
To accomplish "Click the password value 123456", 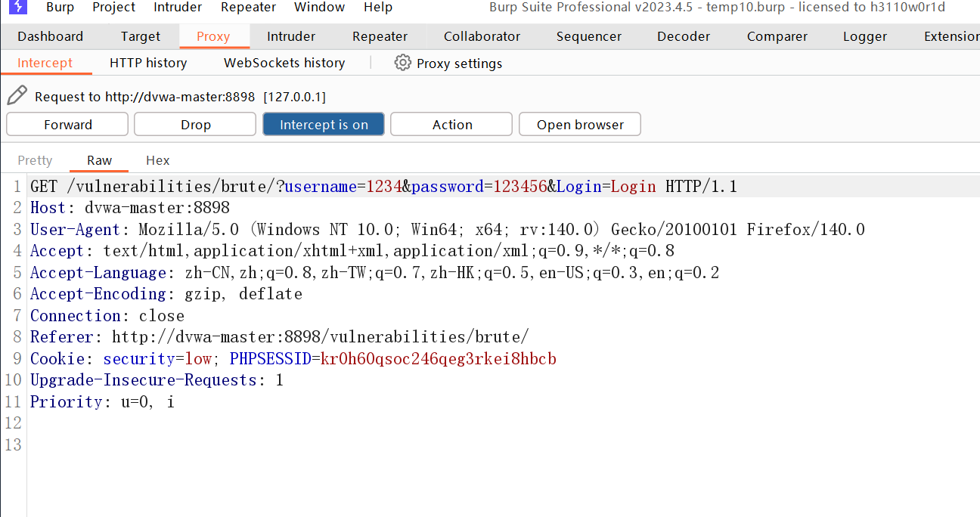I will click(520, 187).
